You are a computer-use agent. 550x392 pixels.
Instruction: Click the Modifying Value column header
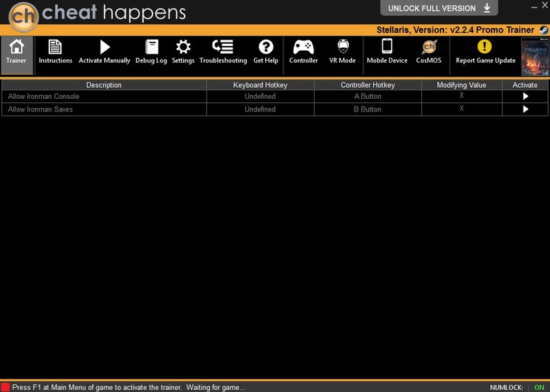click(x=462, y=85)
